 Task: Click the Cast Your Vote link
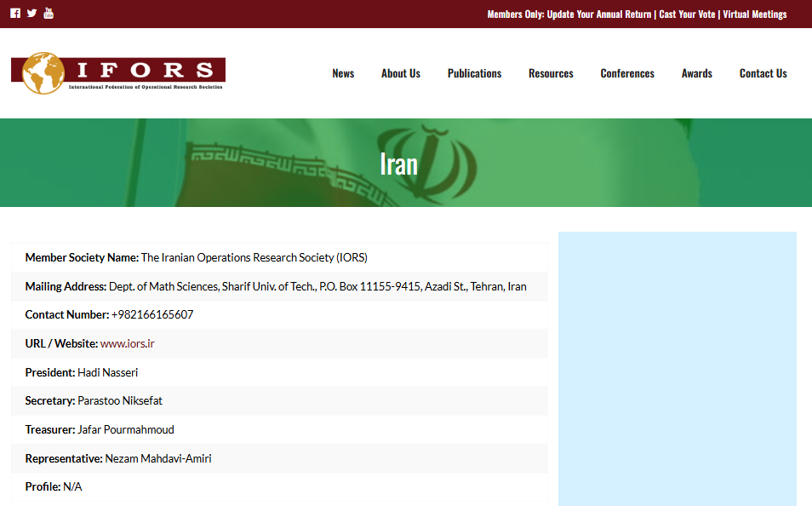point(687,14)
